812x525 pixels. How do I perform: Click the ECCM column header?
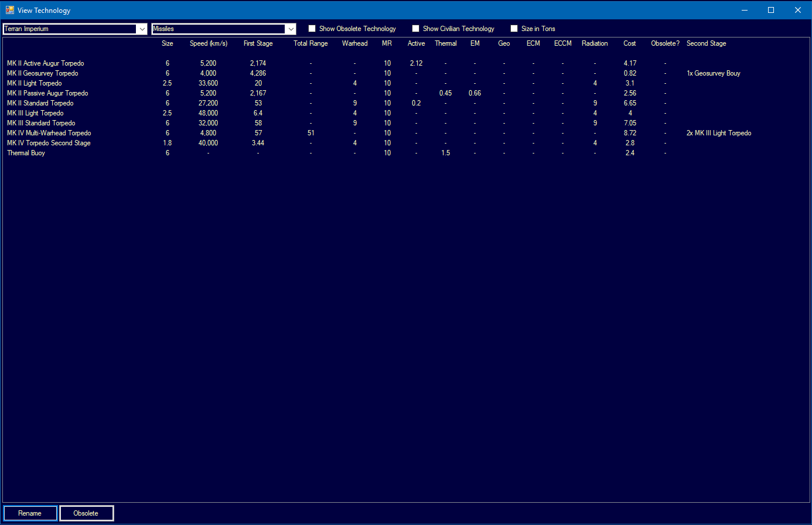point(563,43)
